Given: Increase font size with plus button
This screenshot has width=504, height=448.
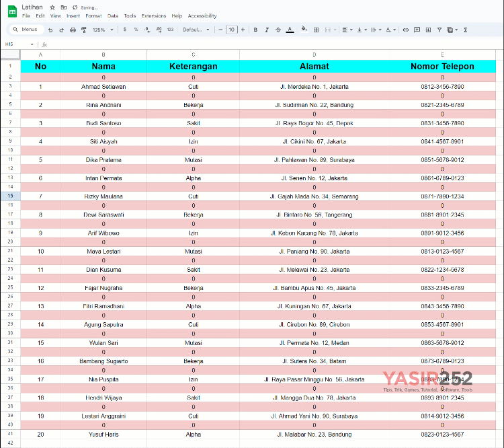Looking at the screenshot, I should tap(243, 30).
